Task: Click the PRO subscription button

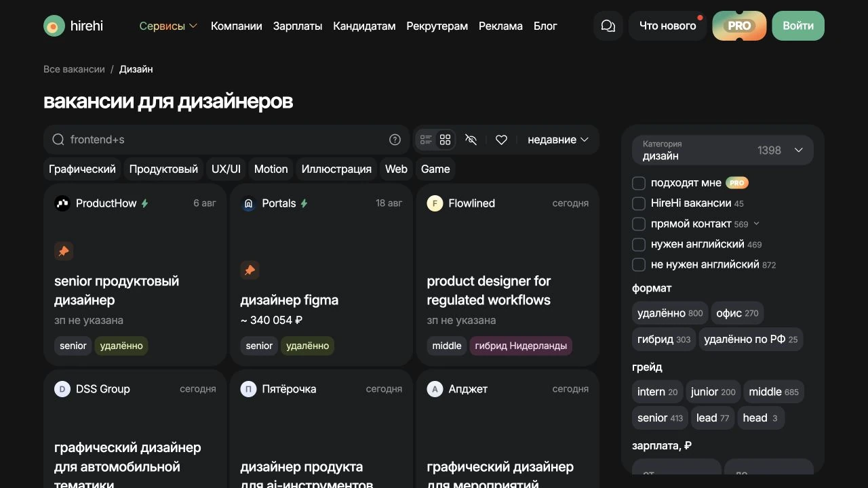Action: tap(739, 26)
